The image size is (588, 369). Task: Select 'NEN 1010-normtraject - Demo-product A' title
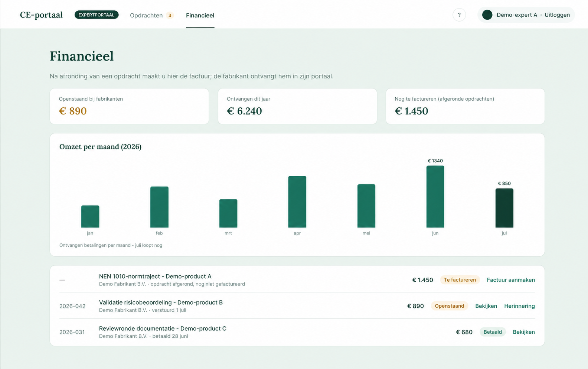coord(155,276)
